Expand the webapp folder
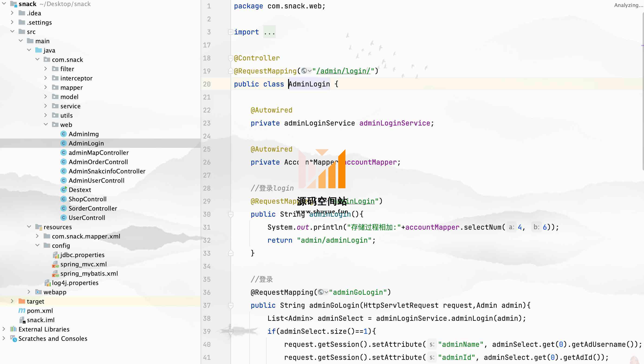 point(29,292)
